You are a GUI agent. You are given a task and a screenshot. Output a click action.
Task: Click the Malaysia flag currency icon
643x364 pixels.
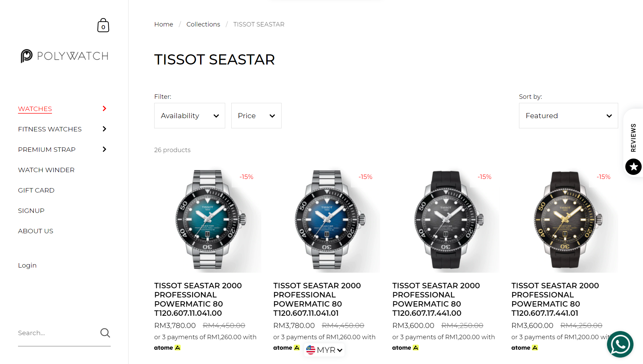[310, 350]
